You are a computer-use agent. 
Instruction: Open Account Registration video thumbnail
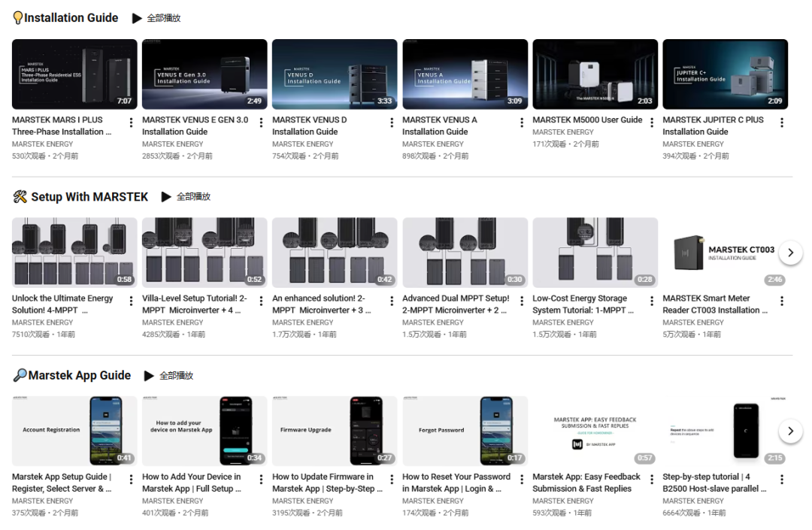(74, 432)
